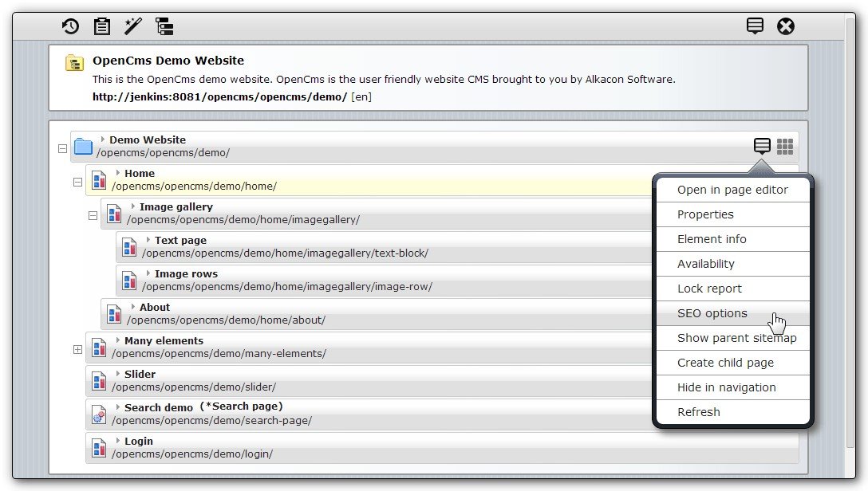Expand details arrow beside Text page title
The width and height of the screenshot is (868, 491).
click(x=148, y=240)
